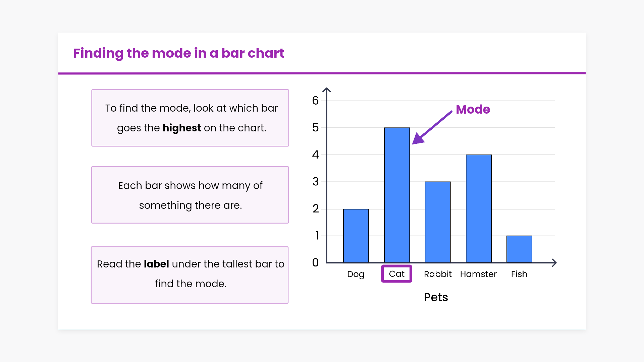The height and width of the screenshot is (362, 644).
Task: Click the Hamster axis label
Action: (x=478, y=274)
